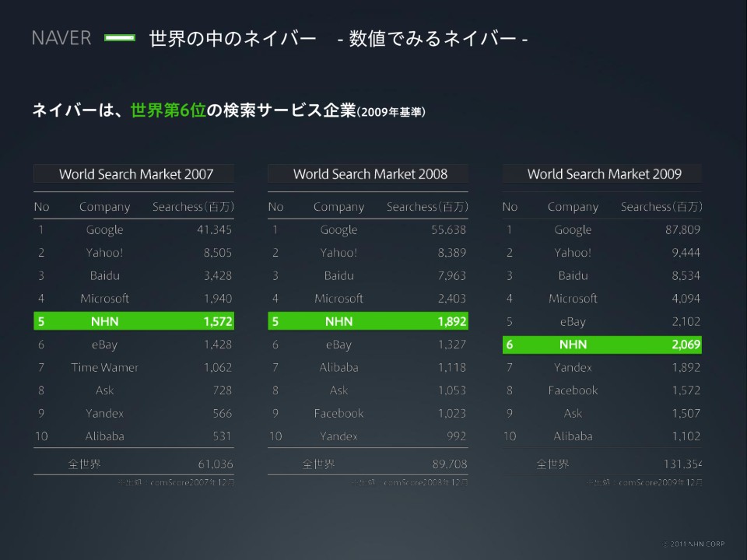
Task: Click the green bar next to NAVER
Action: (x=120, y=37)
